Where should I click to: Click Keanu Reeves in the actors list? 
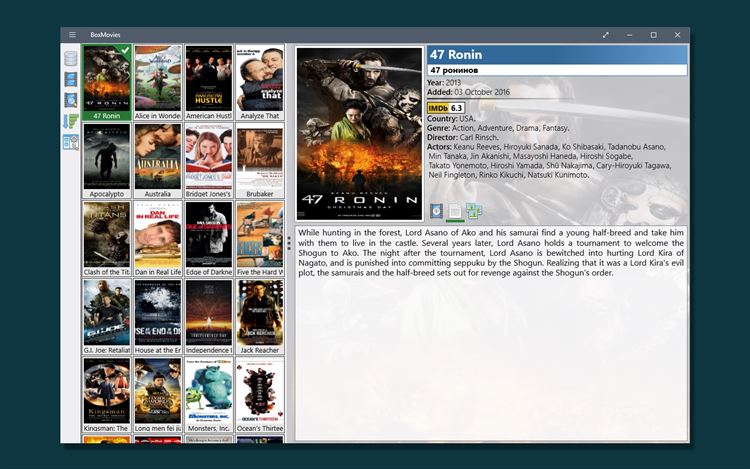click(x=477, y=147)
